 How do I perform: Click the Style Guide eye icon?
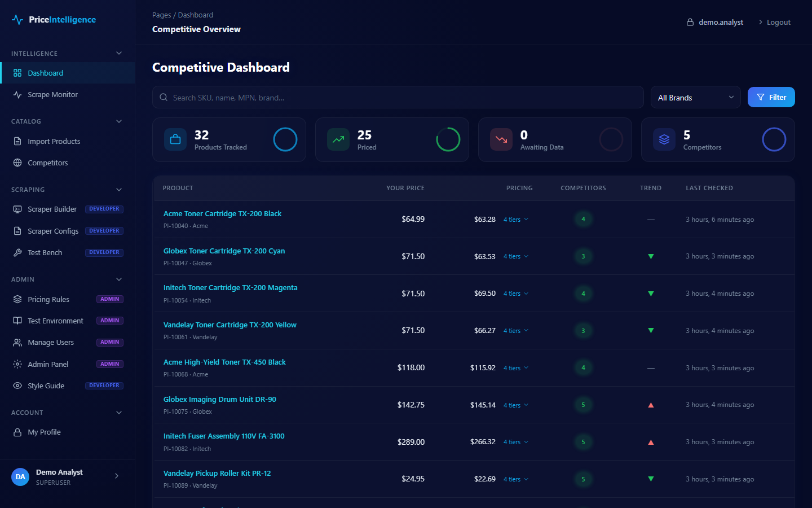click(17, 386)
